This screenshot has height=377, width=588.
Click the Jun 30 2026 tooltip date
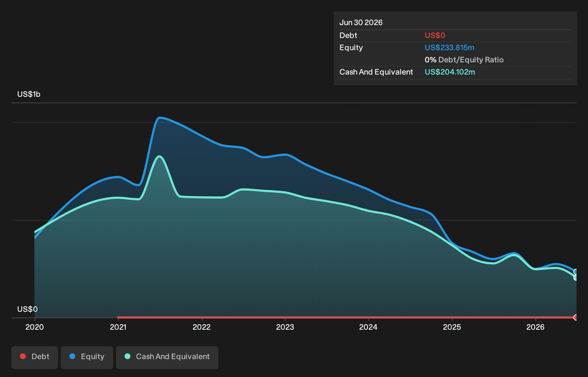pos(361,23)
